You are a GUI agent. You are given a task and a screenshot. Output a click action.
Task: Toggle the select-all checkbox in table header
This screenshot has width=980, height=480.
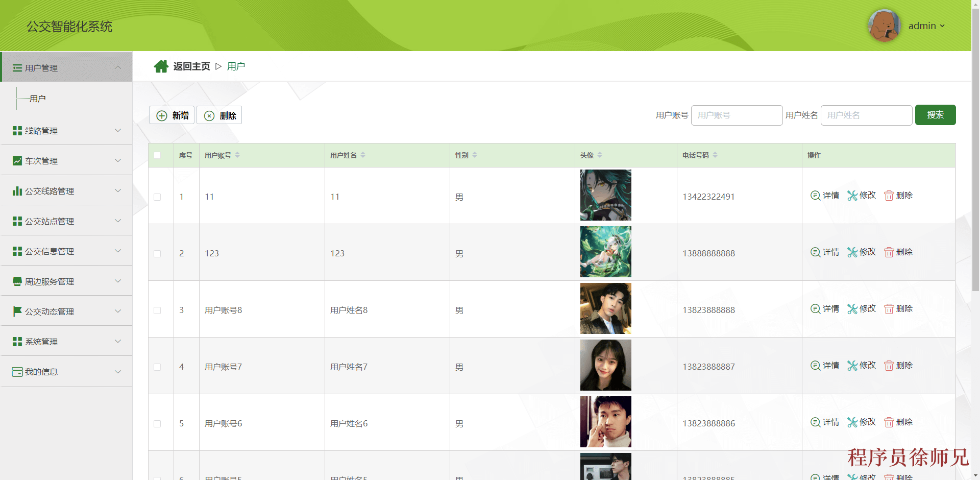point(157,155)
